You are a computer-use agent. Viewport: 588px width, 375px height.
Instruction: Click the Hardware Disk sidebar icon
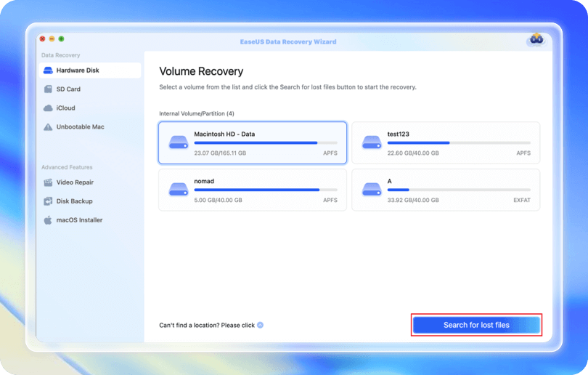coord(48,70)
